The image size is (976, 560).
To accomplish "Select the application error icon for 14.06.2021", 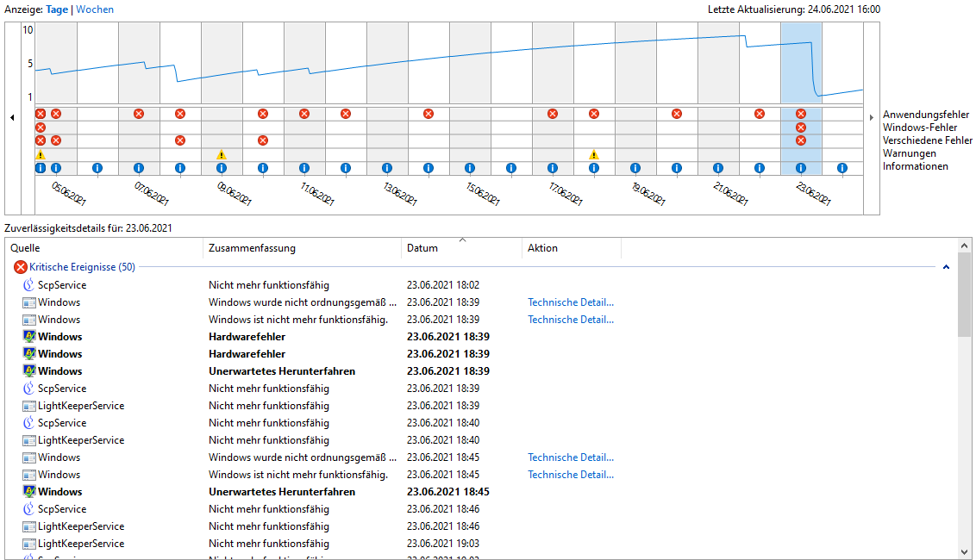I will (429, 114).
